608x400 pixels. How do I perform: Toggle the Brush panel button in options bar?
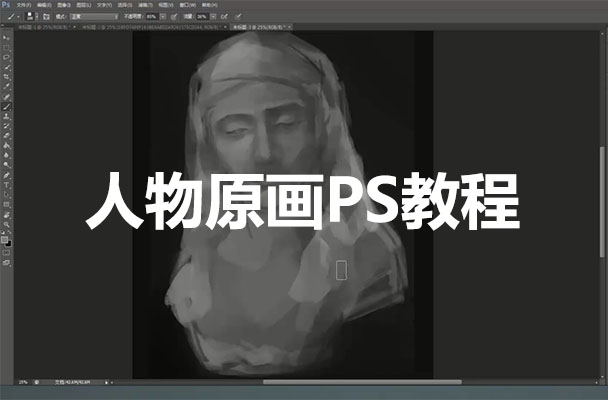click(49, 17)
